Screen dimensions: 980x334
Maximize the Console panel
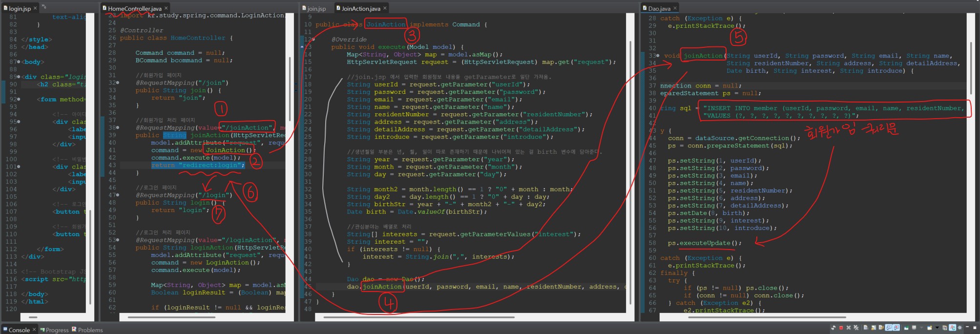(x=975, y=328)
